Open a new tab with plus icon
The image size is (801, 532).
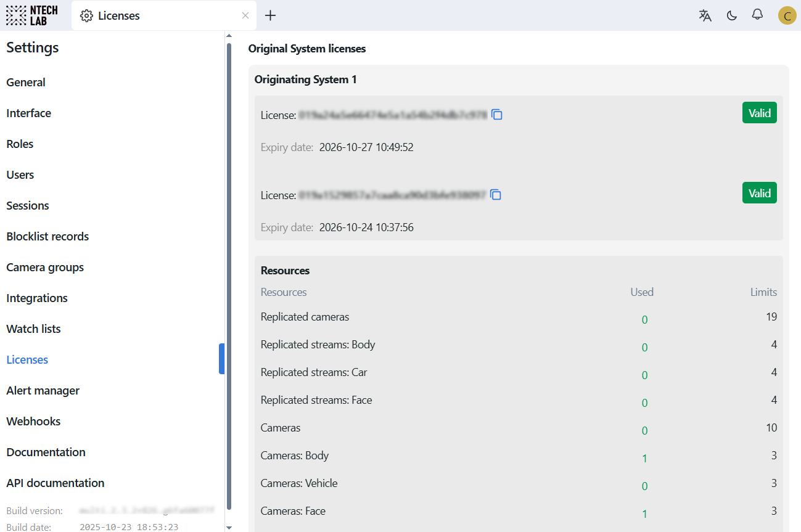(270, 15)
